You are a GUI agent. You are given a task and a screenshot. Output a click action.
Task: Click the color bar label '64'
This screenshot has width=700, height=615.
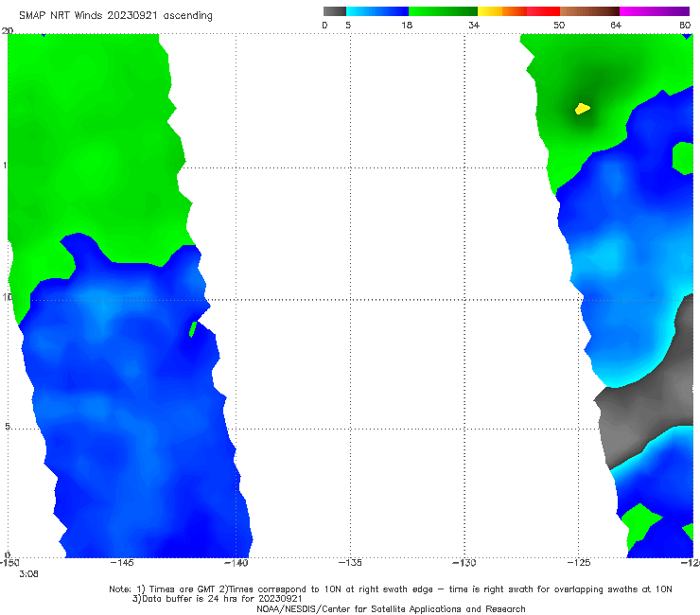point(616,25)
